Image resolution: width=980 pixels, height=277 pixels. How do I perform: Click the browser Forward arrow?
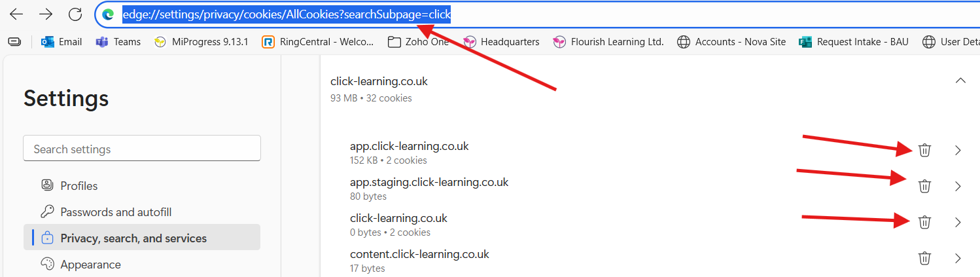pos(46,14)
